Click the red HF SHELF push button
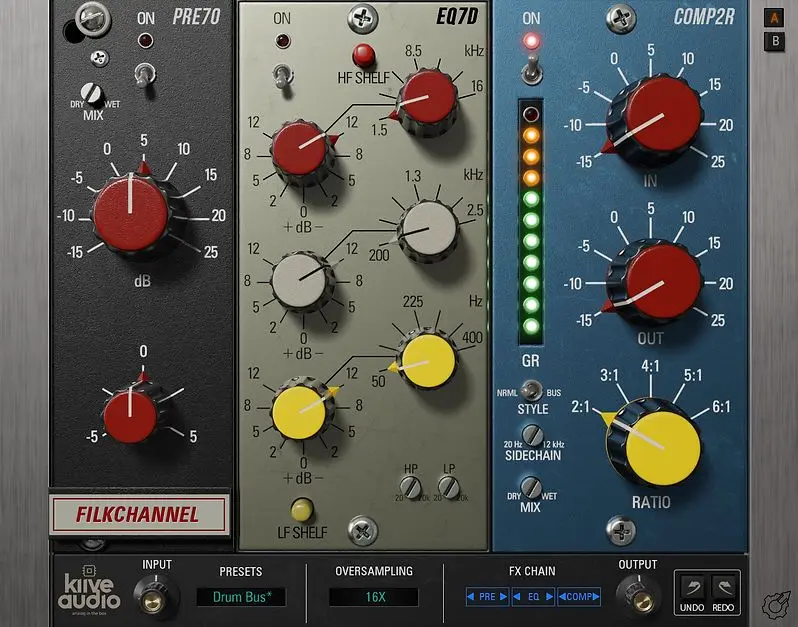 tap(363, 54)
